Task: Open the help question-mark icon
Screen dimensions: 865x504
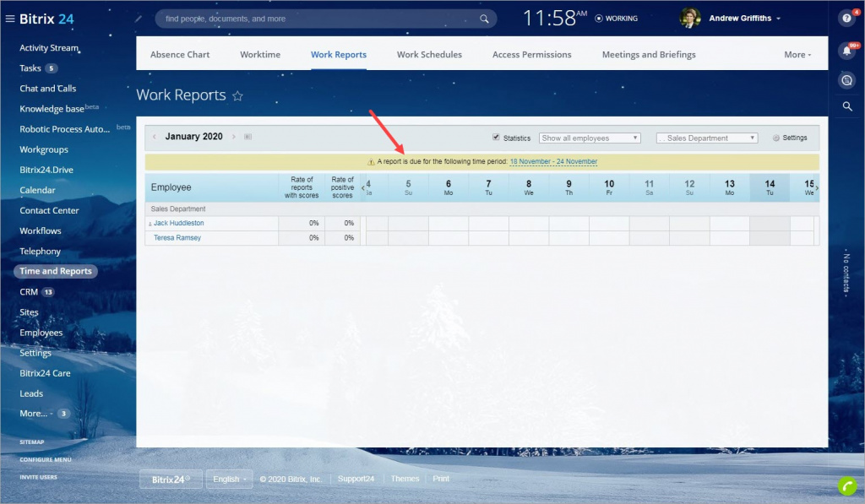Action: 846,19
